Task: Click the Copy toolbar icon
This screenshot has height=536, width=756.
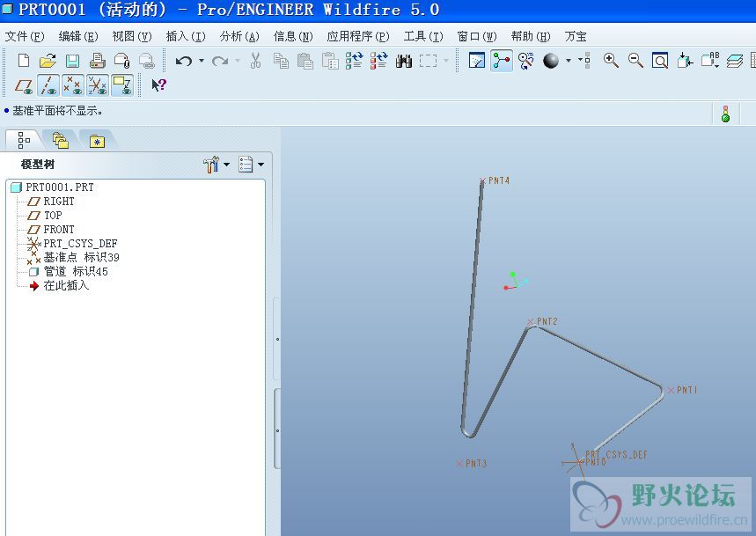Action: pos(281,61)
